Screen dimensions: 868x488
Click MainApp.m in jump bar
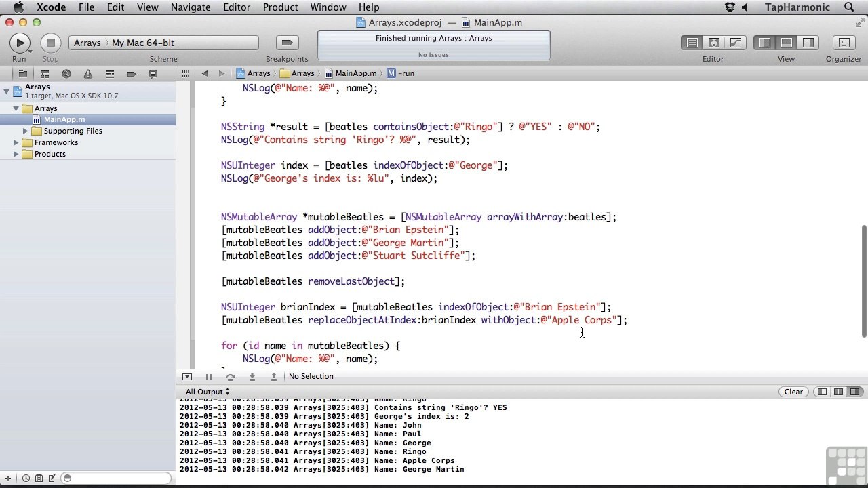click(350, 73)
